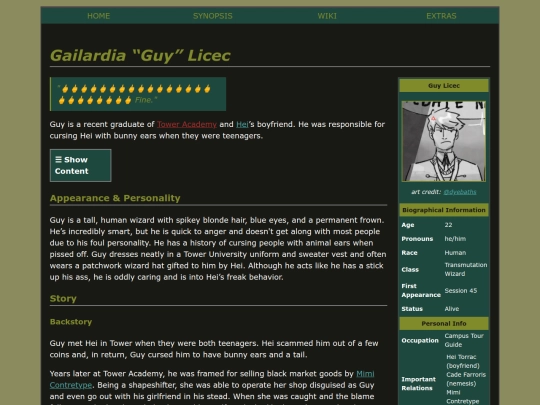Open the WIKI section
540x405 pixels.
(327, 16)
